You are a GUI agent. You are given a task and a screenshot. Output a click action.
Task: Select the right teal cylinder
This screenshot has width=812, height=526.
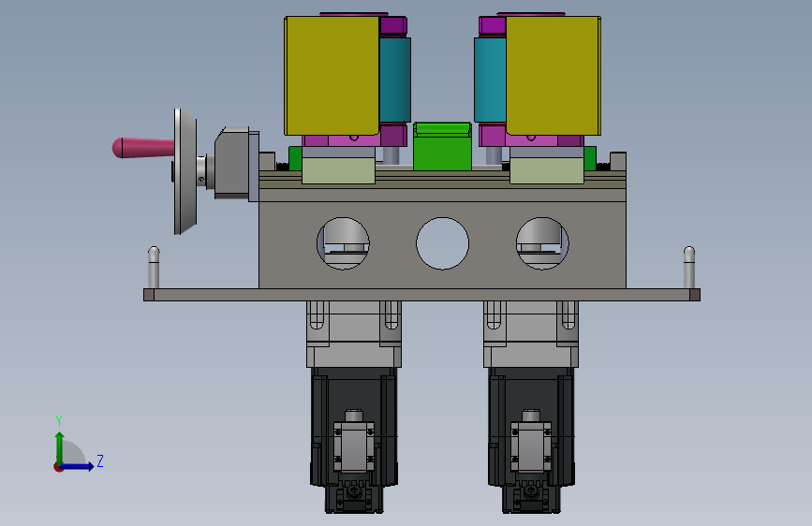pyautogui.click(x=490, y=80)
